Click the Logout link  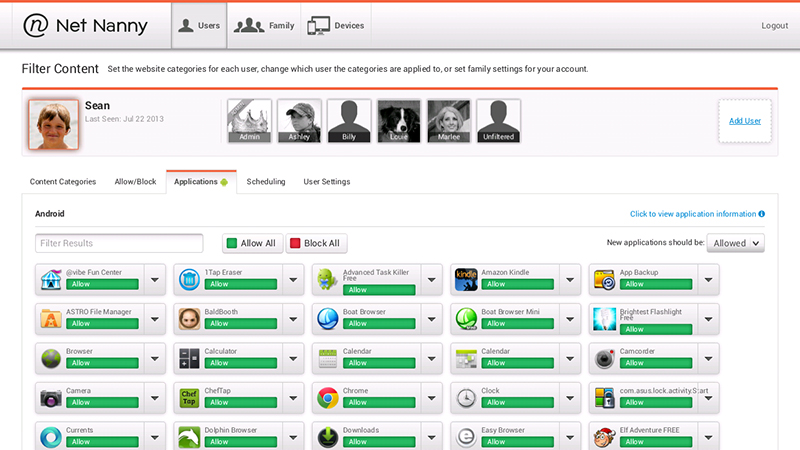[774, 26]
